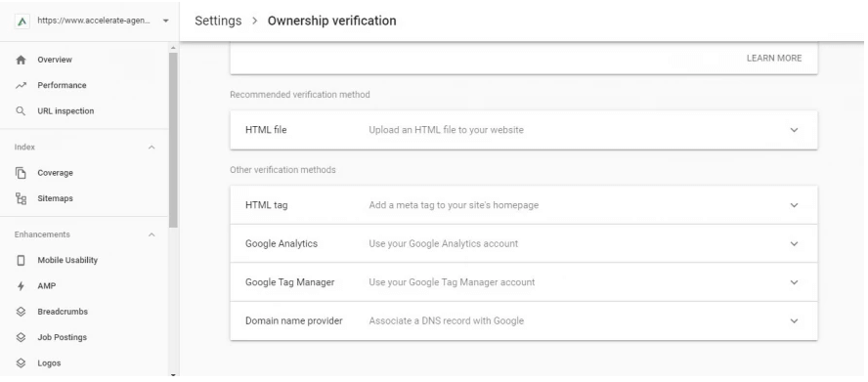Image resolution: width=868 pixels, height=382 pixels.
Task: Click the LEARN MORE button
Action: pyautogui.click(x=774, y=59)
